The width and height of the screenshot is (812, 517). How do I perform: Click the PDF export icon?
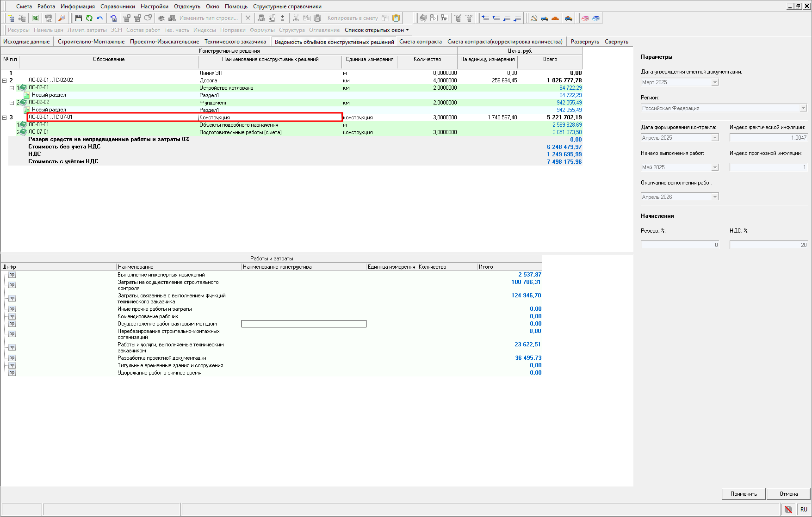[48, 18]
